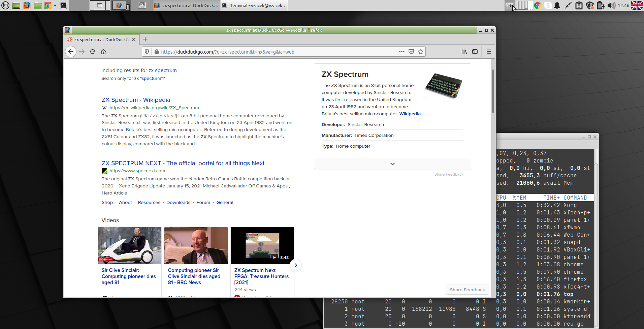
Task: Open ZX Spectrum - Wikipedia result
Action: click(136, 100)
